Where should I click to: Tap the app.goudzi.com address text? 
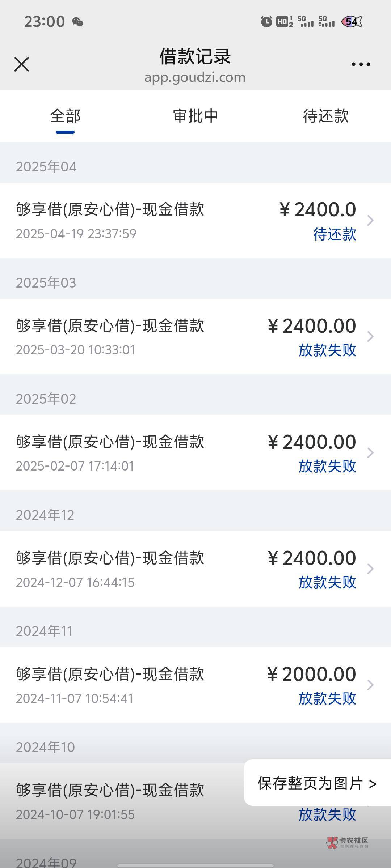tap(195, 77)
